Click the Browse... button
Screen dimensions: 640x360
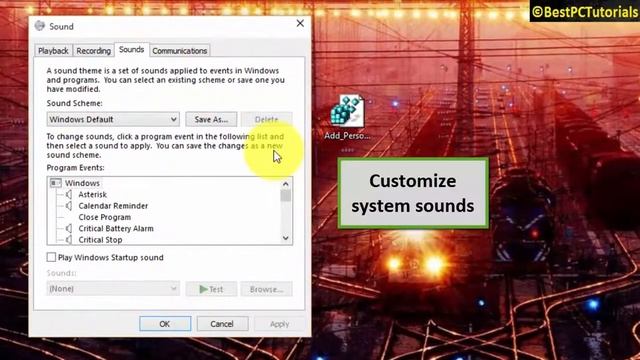point(266,289)
